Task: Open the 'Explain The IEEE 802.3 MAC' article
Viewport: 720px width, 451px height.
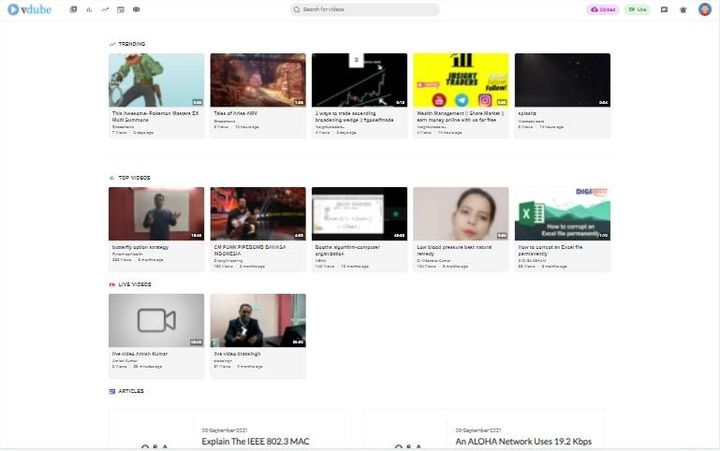Action: 255,442
